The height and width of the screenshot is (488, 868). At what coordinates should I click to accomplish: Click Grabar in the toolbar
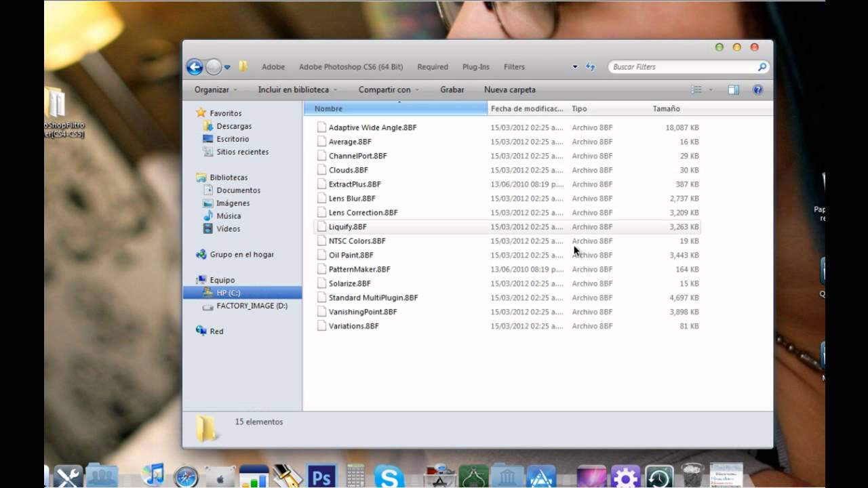452,89
